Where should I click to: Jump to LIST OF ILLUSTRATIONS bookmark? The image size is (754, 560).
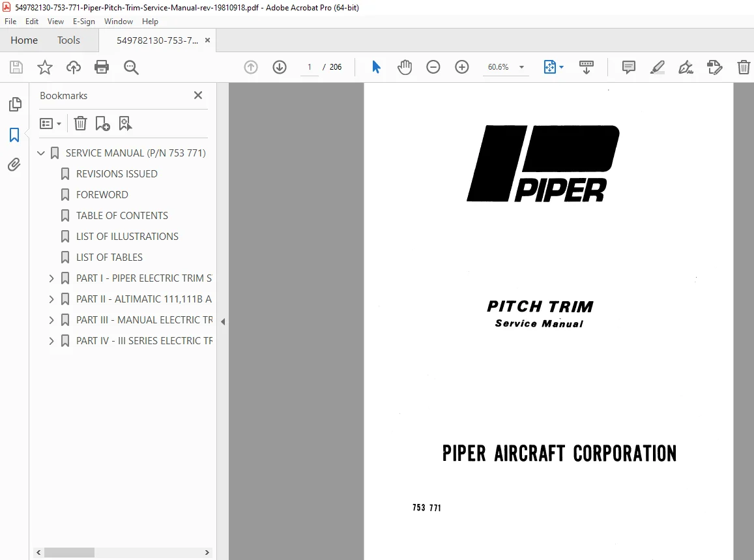click(x=127, y=237)
